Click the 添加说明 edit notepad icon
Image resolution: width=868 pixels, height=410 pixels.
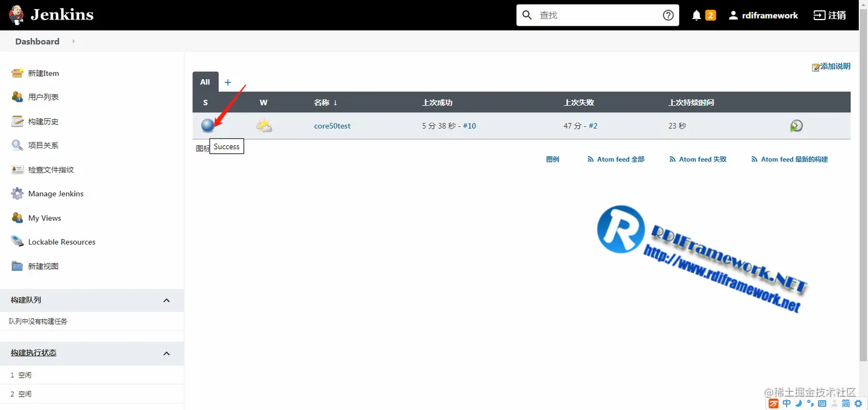816,67
